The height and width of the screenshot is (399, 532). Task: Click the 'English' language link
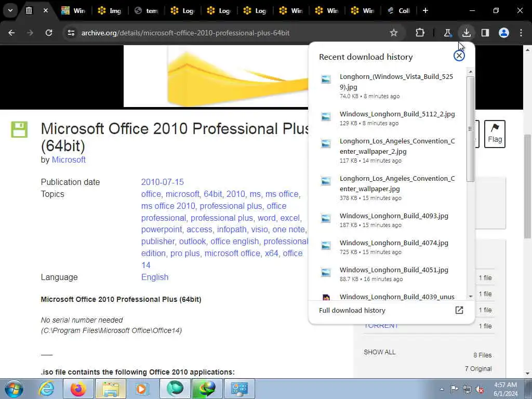[x=155, y=277]
